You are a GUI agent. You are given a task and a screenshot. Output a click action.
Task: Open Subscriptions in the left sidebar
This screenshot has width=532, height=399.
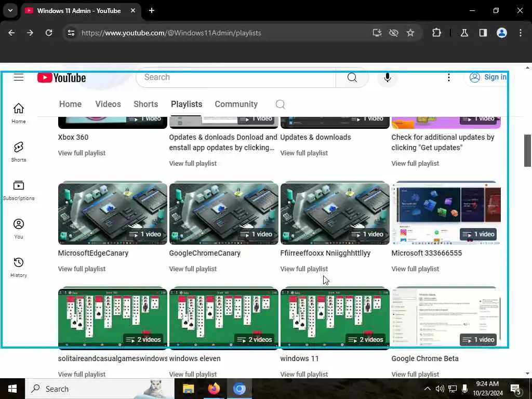19,190
